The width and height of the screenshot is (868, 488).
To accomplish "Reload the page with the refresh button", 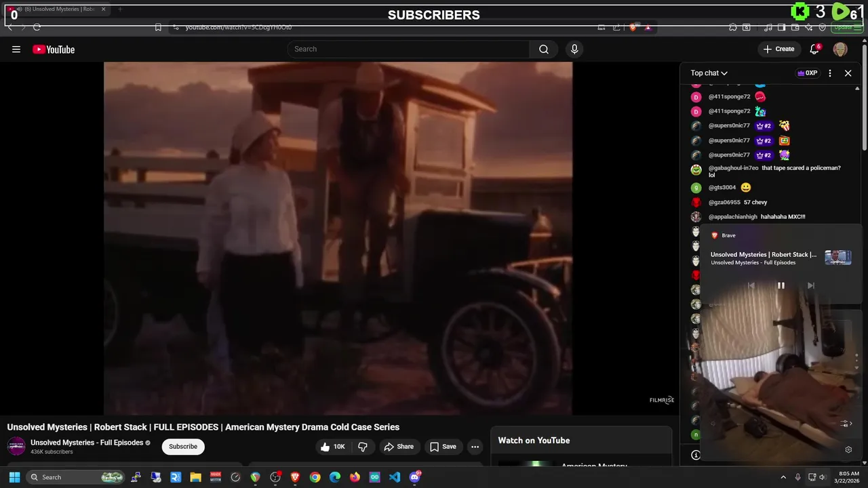I will [x=37, y=27].
